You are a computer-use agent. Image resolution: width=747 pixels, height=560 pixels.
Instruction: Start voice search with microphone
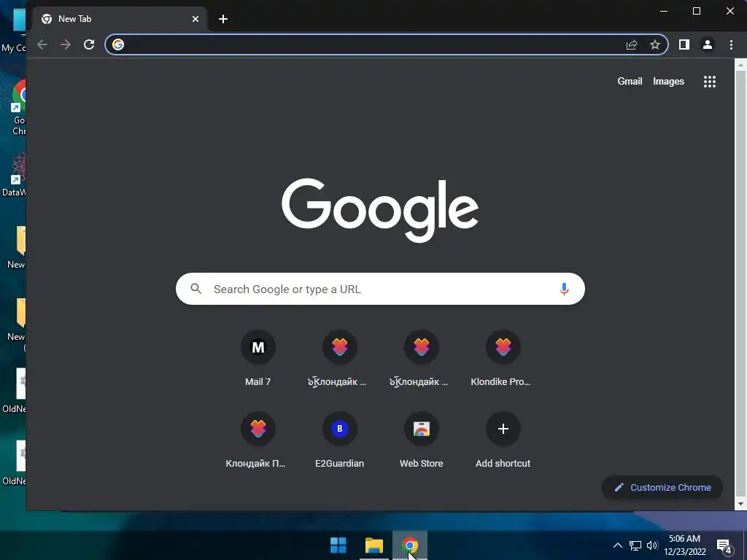(564, 289)
